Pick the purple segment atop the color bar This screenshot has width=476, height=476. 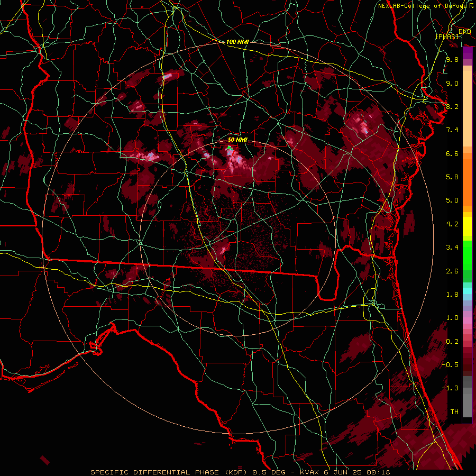(467, 53)
